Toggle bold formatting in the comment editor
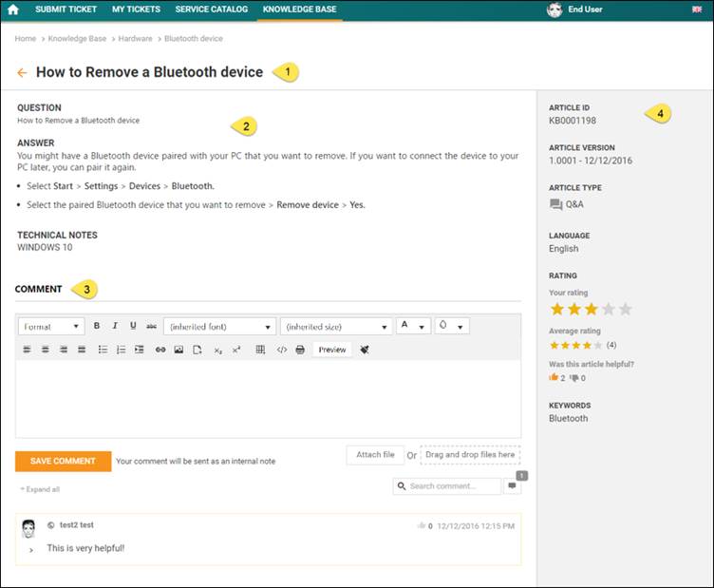This screenshot has height=588, width=714. pos(97,326)
